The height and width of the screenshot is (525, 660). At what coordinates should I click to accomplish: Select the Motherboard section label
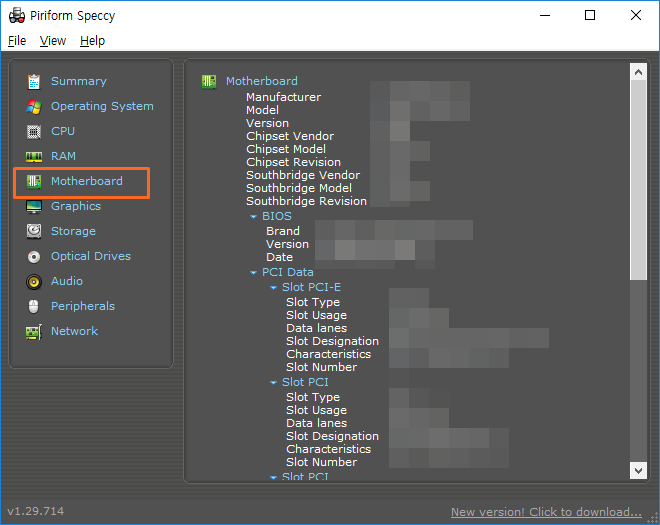[x=87, y=181]
